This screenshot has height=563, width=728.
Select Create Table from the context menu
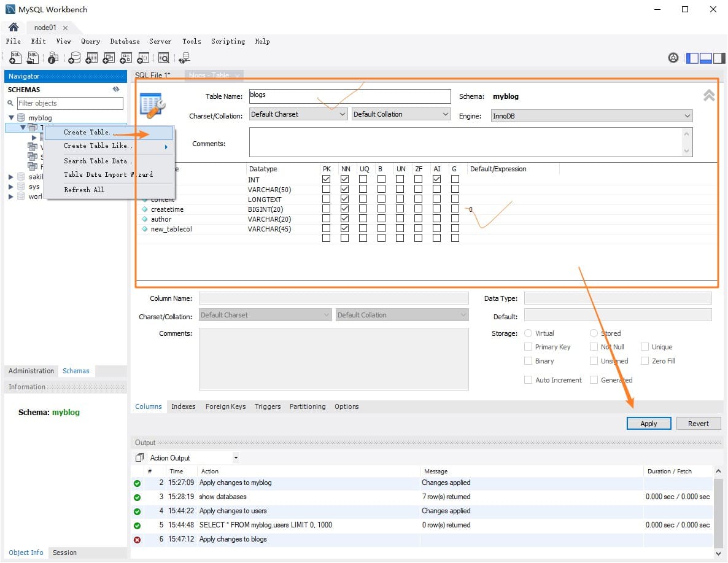pos(87,132)
